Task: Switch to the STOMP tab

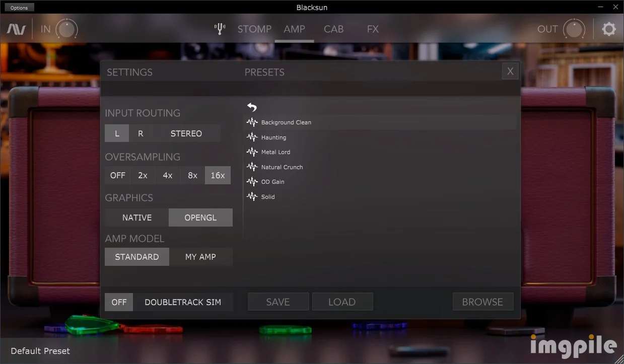Action: tap(254, 29)
